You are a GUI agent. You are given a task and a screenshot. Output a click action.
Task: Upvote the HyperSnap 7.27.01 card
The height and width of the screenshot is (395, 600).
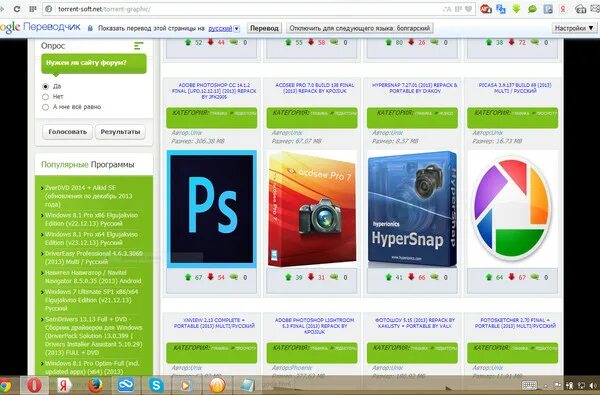(x=389, y=277)
